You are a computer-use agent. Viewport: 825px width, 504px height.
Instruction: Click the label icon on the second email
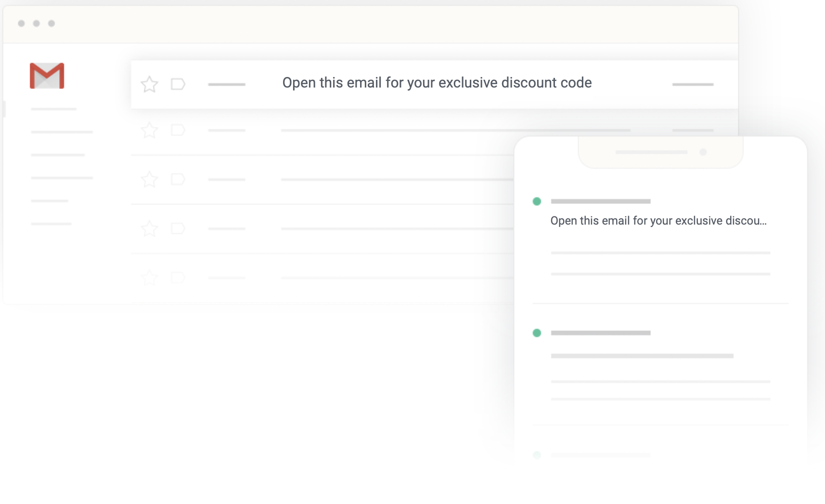[178, 130]
